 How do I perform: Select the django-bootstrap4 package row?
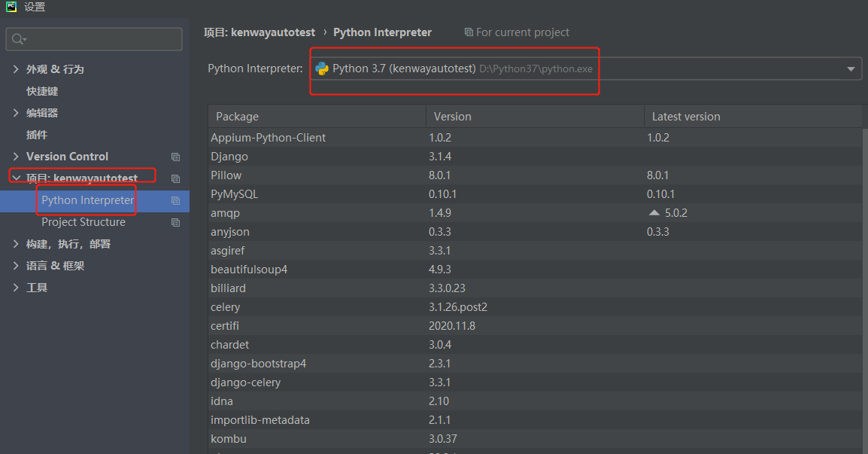pos(536,364)
